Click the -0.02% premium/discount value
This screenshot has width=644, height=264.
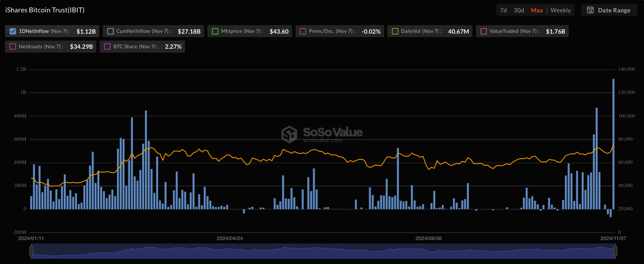[371, 31]
